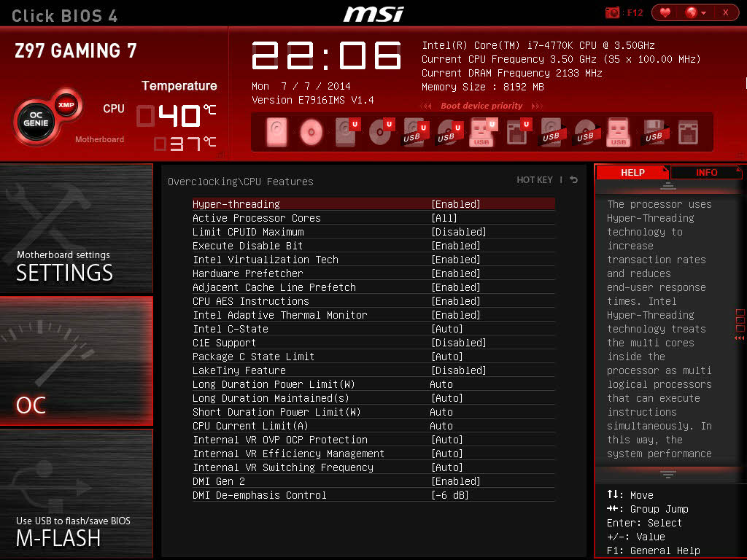Select the USB floppy boot device icon

(x=654, y=132)
